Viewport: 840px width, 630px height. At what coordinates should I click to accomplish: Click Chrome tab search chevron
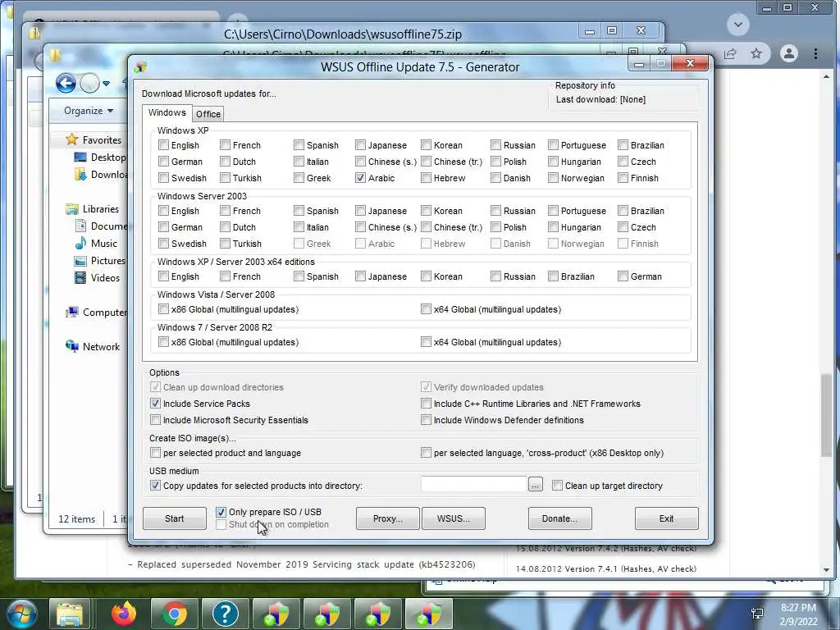pyautogui.click(x=737, y=25)
